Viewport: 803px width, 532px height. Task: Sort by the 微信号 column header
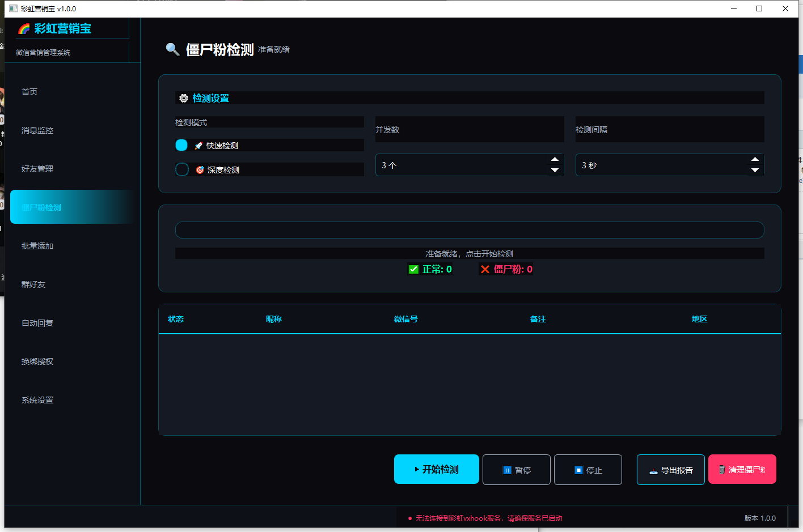[x=406, y=319]
